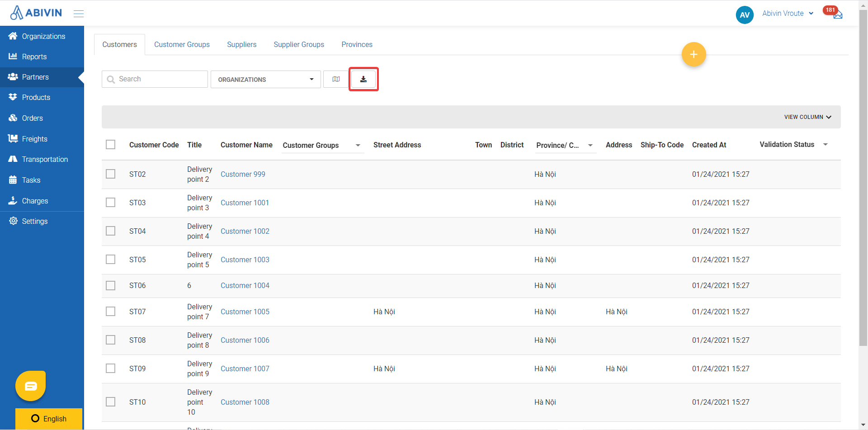This screenshot has height=430, width=868.
Task: Open the yellow chat widget
Action: click(31, 386)
